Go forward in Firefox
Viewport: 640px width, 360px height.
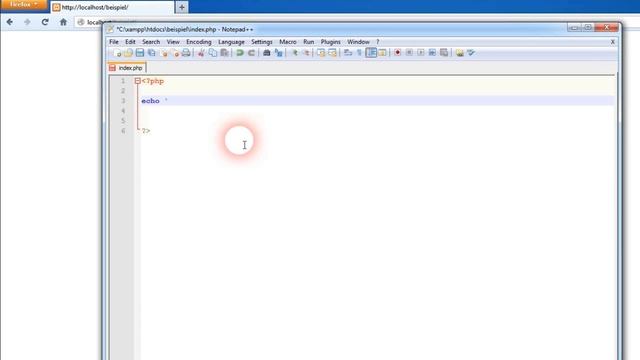point(27,22)
